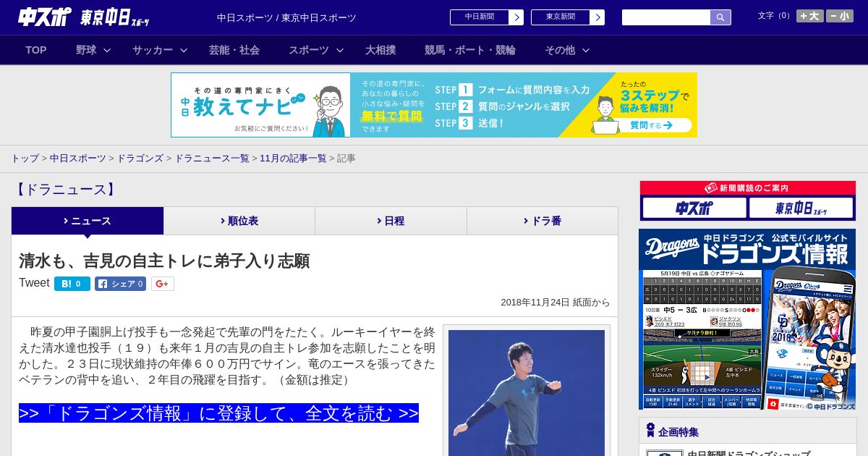Image resolution: width=868 pixels, height=456 pixels.
Task: Click arrow next to 東京新聞 button
Action: [x=597, y=17]
